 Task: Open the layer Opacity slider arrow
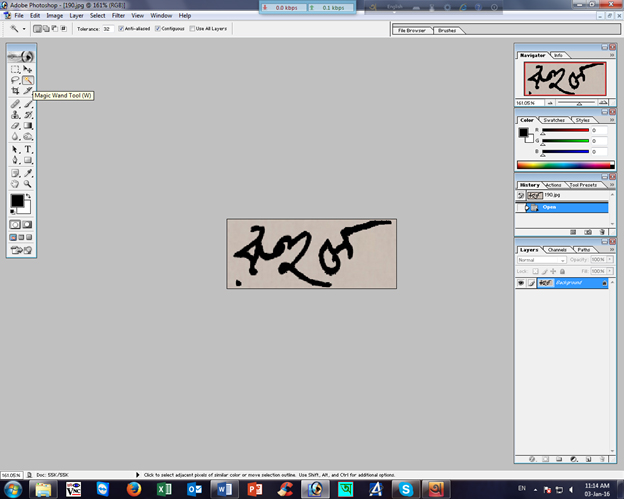pyautogui.click(x=610, y=259)
